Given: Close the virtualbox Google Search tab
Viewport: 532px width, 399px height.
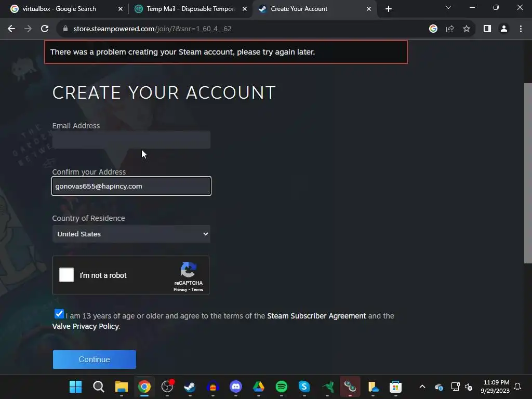Looking at the screenshot, I should pyautogui.click(x=121, y=9).
